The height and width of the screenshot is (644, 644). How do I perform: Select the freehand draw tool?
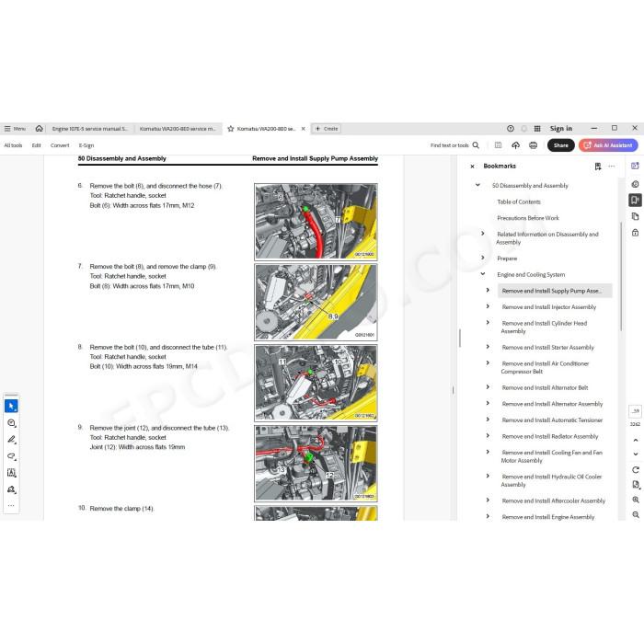click(x=11, y=456)
